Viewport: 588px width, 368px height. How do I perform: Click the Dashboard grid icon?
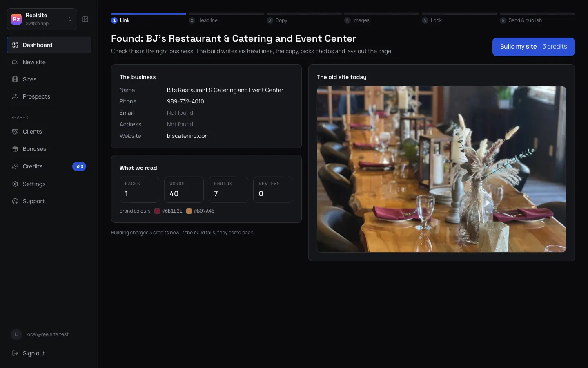15,45
